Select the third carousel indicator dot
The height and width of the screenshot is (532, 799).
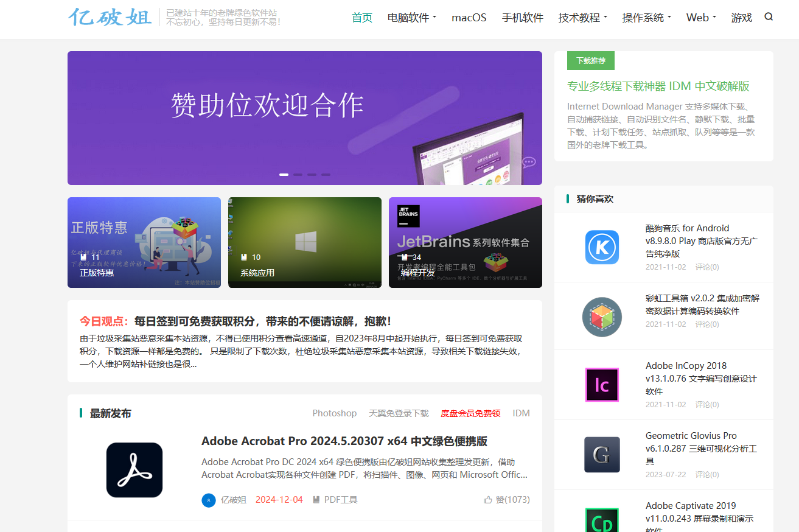pyautogui.click(x=312, y=175)
